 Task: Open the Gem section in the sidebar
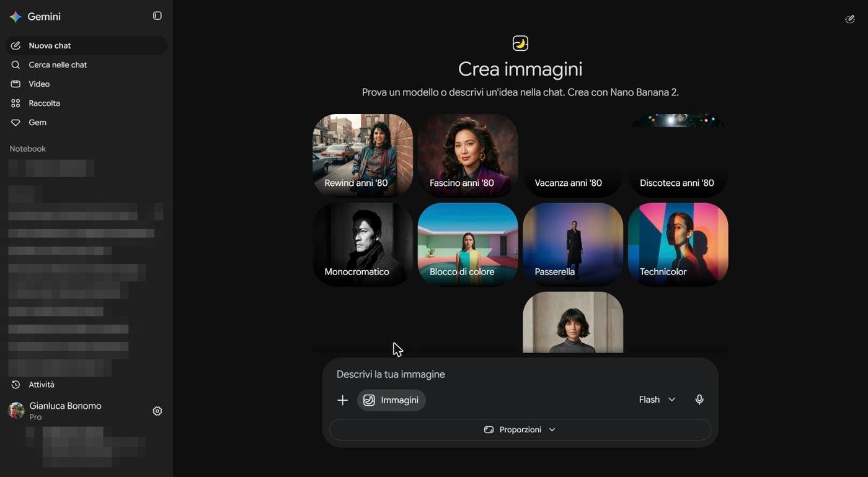(86, 123)
